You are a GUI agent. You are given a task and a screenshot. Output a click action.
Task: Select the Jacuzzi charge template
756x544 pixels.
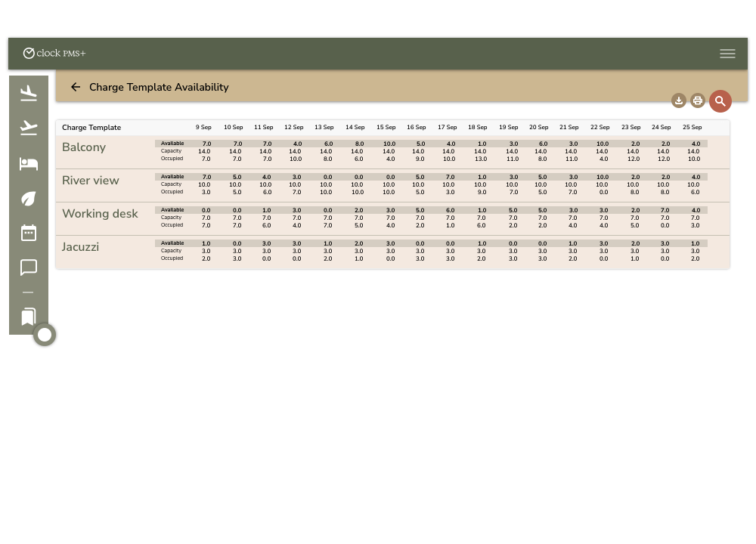(x=80, y=247)
